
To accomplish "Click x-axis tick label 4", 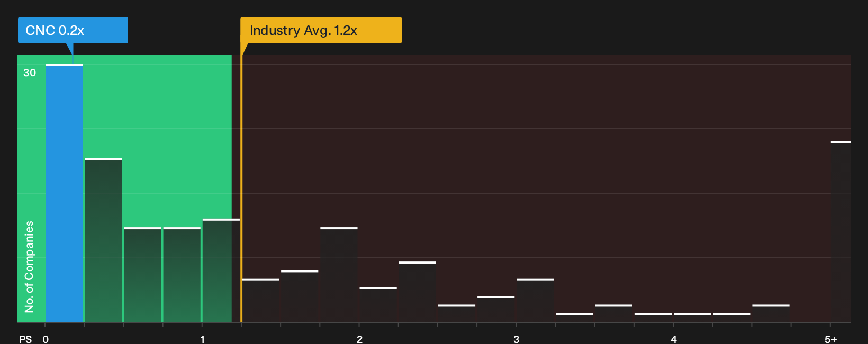I will click(x=674, y=339).
